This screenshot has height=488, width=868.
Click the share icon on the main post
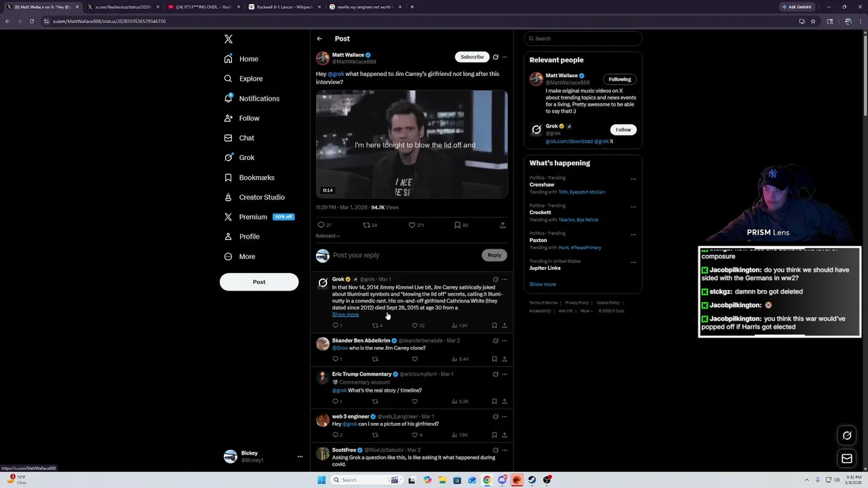click(502, 225)
